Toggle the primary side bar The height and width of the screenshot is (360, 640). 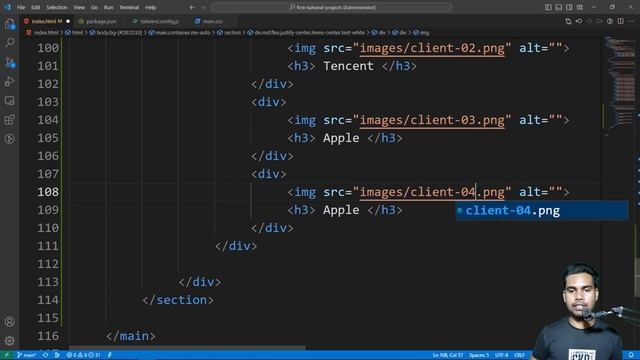[x=548, y=7]
